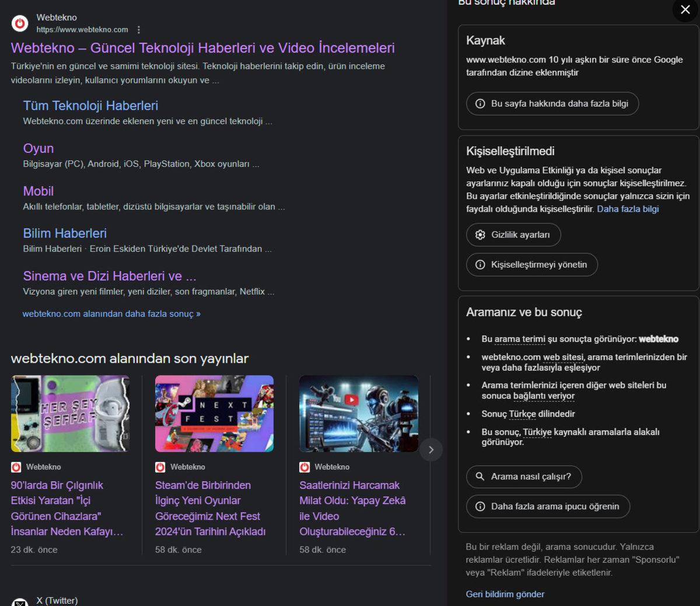Click the Webtekno site favicon

click(x=18, y=24)
